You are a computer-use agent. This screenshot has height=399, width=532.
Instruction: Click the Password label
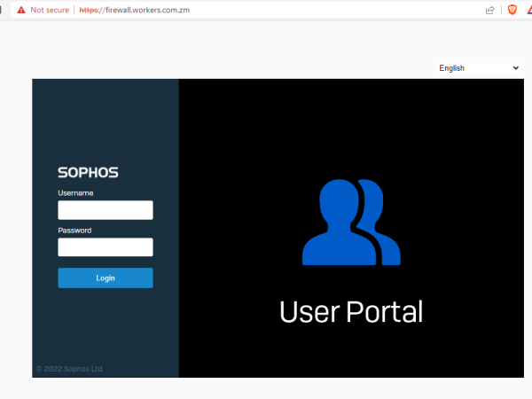[x=74, y=231]
